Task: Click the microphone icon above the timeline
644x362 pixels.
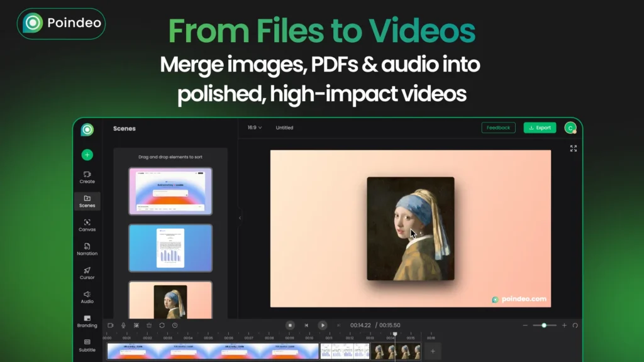Action: (x=123, y=326)
